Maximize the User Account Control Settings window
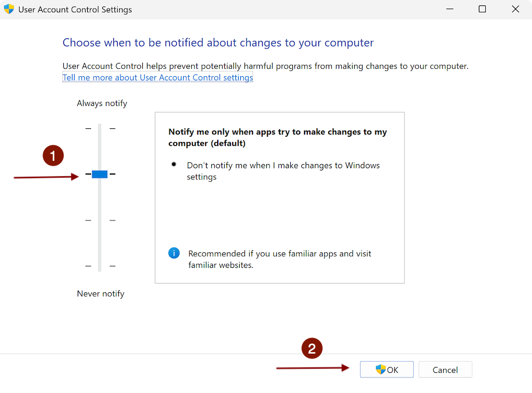The width and height of the screenshot is (532, 393). (482, 9)
